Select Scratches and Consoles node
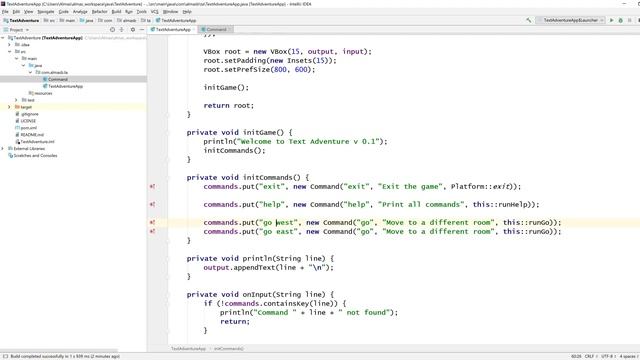640x360 pixels. point(35,156)
